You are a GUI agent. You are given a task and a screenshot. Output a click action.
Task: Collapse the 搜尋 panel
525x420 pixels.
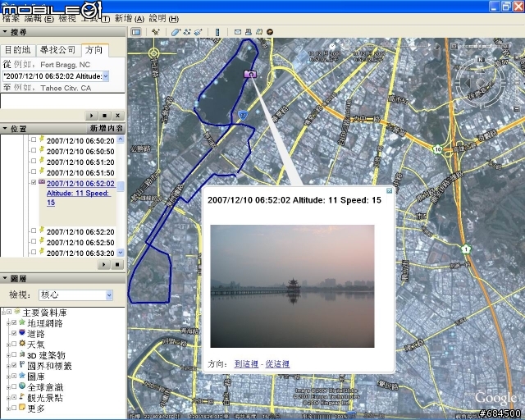click(5, 32)
